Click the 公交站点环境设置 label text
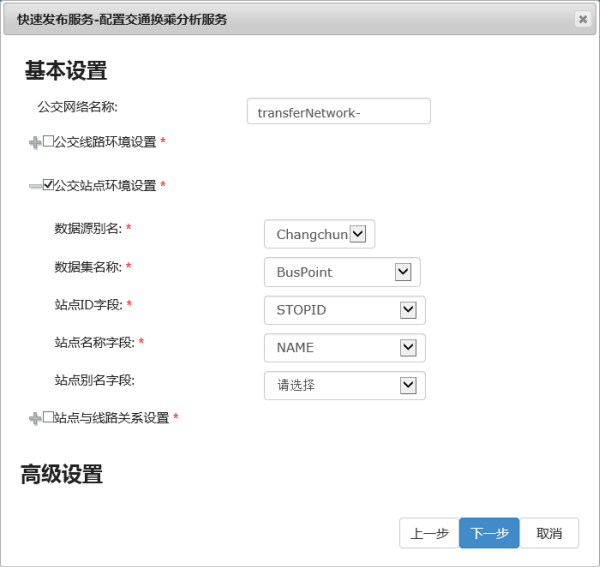600x567 pixels. (x=105, y=186)
